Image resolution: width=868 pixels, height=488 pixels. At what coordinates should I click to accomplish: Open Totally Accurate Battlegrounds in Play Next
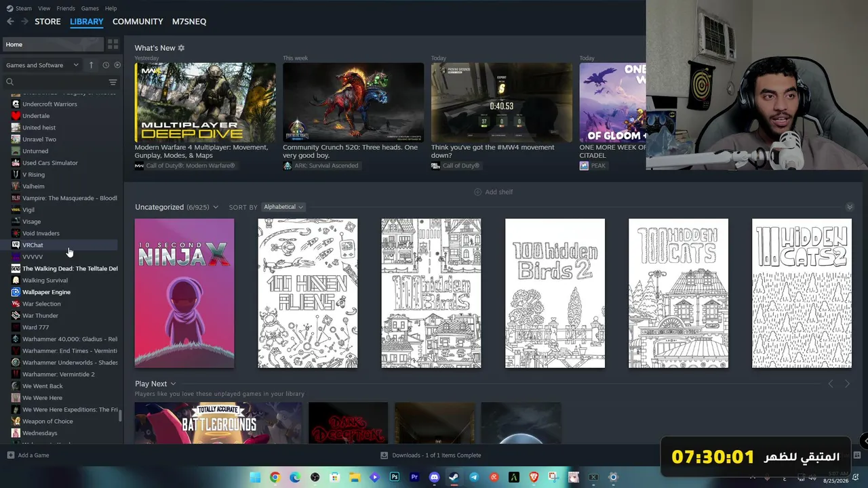point(218,423)
